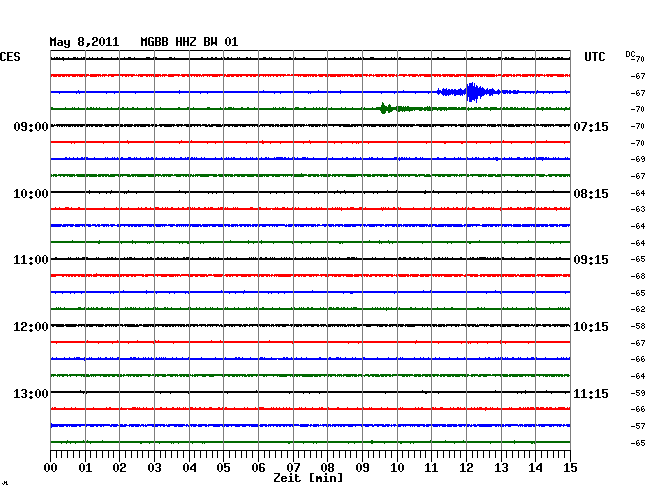Click the "02" minute tick label
650x494 pixels.
click(x=119, y=468)
